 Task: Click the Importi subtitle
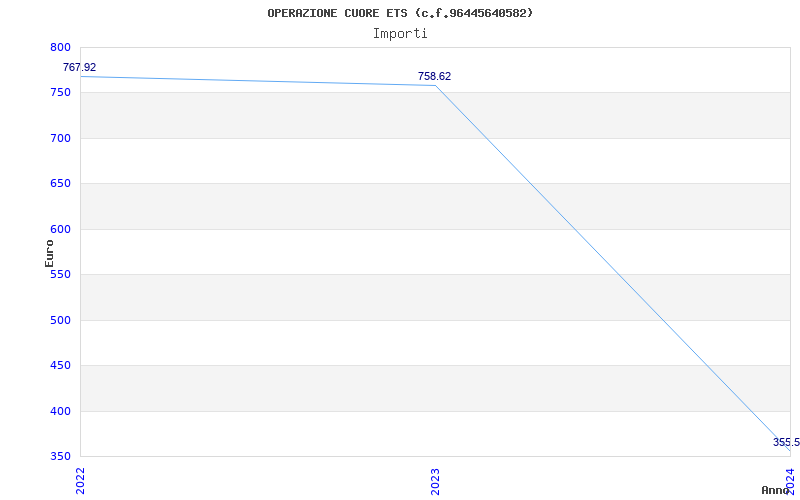[400, 34]
